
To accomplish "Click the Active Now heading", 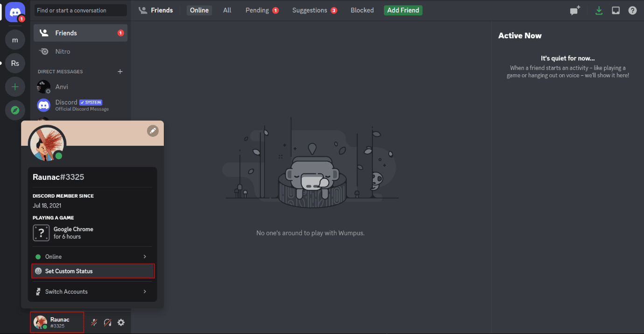I will [x=520, y=36].
